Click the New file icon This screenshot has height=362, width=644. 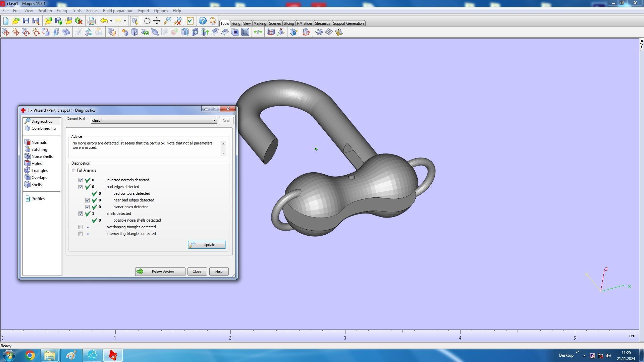coord(6,21)
